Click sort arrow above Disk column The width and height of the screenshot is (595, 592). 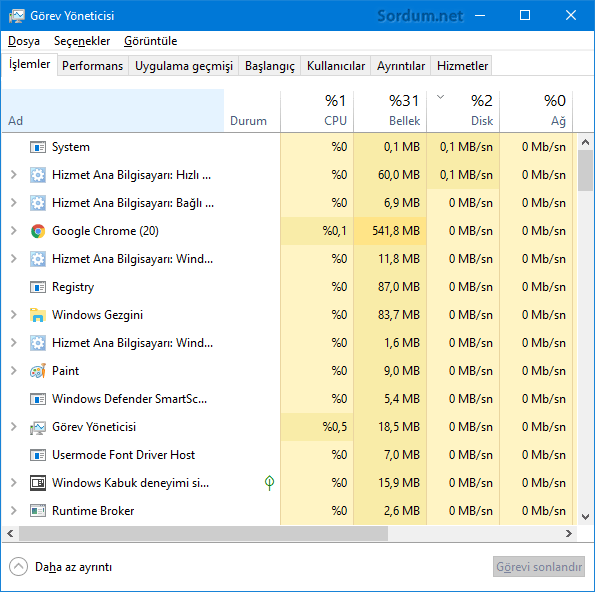pyautogui.click(x=440, y=97)
